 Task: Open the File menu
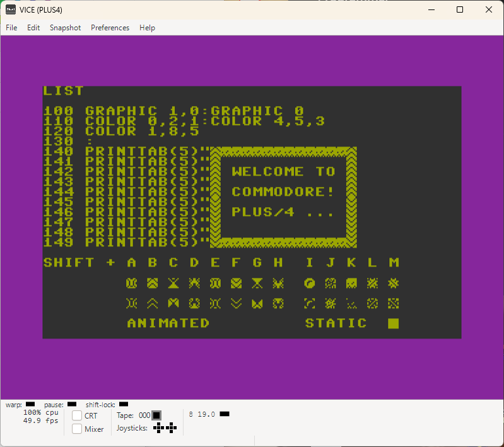[11, 28]
